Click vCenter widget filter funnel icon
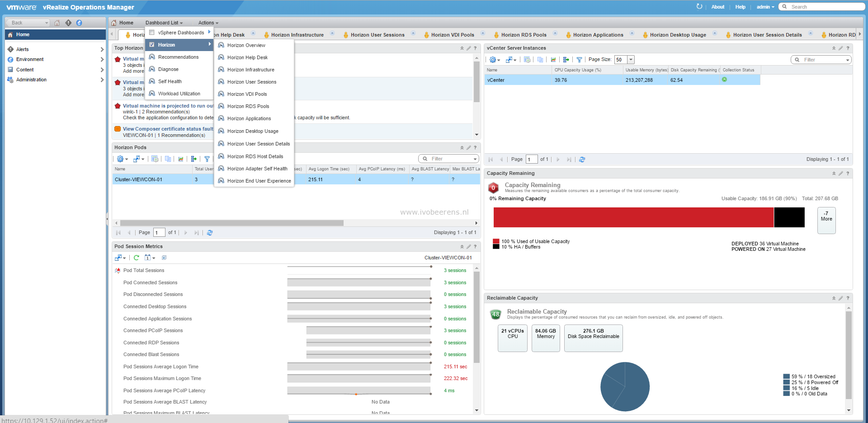 pos(579,60)
